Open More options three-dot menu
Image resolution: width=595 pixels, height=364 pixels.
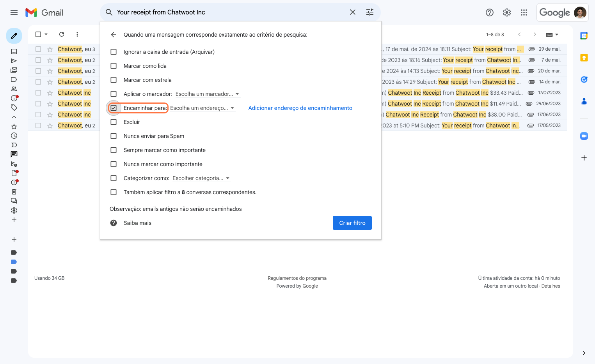pyautogui.click(x=77, y=34)
